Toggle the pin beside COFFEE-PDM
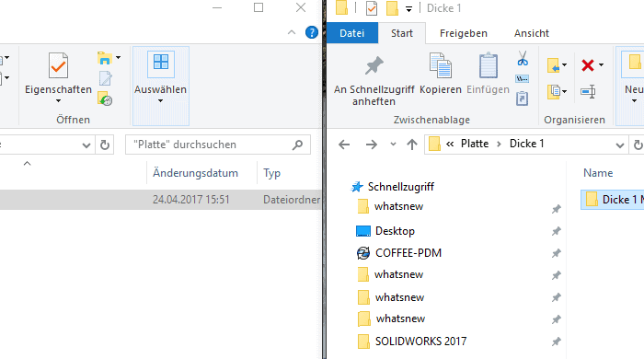This screenshot has width=644, height=359. (x=556, y=253)
